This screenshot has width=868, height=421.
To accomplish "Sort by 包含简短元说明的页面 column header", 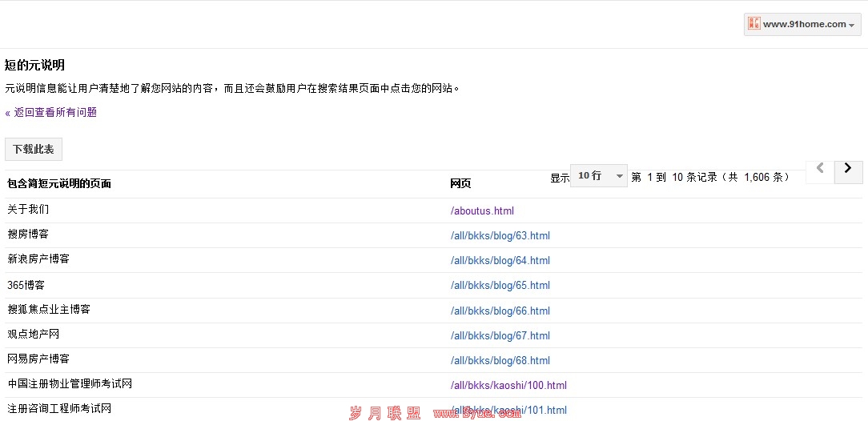I will 59,184.
